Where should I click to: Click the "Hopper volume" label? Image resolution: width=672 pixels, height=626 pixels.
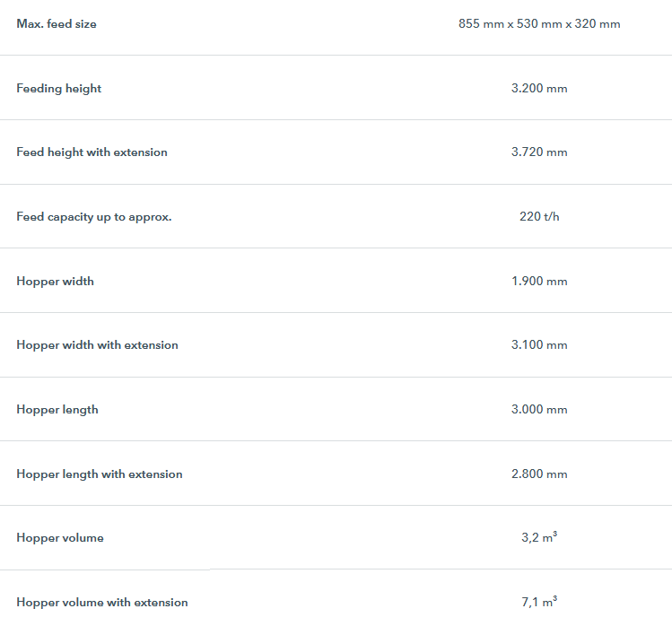pyautogui.click(x=60, y=538)
